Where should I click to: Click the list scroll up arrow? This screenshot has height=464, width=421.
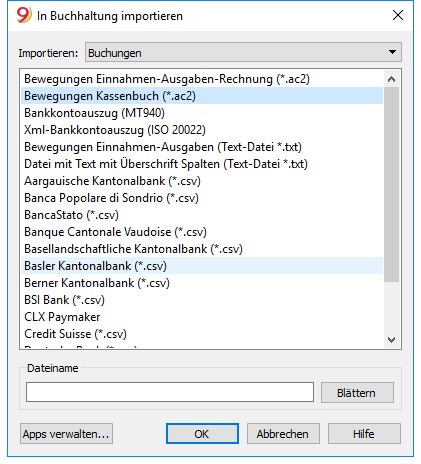(392, 79)
